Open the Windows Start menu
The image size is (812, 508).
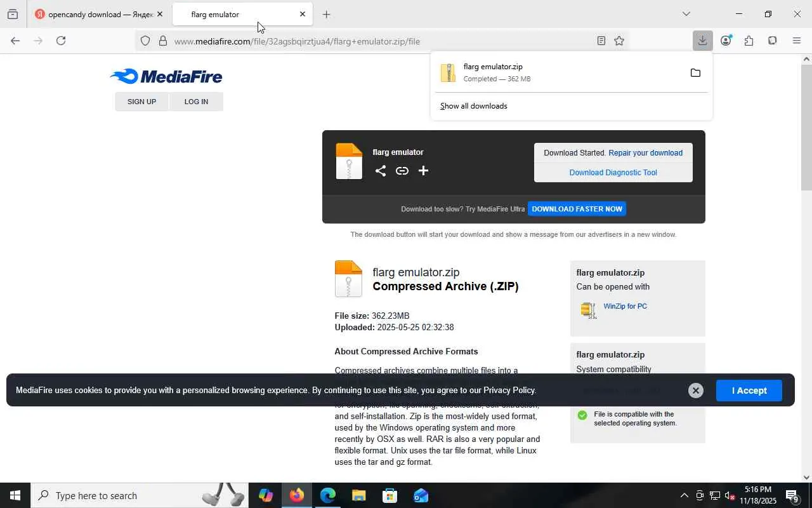pyautogui.click(x=15, y=495)
